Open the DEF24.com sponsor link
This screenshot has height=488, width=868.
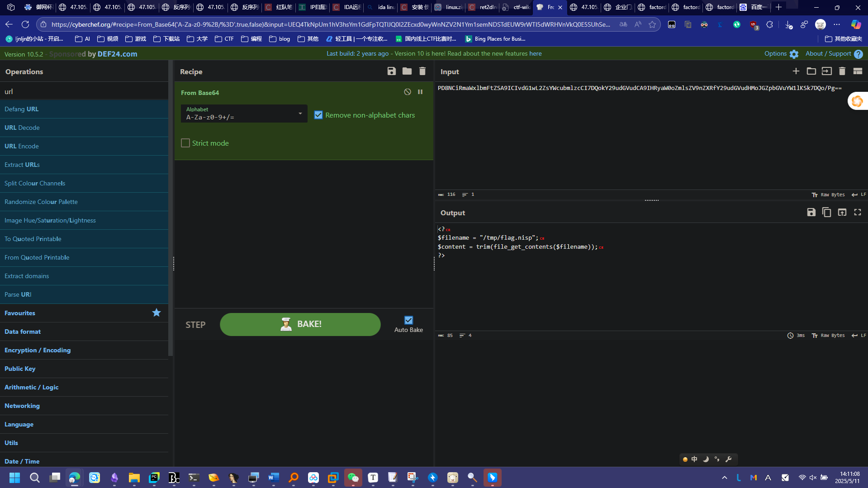coord(117,54)
